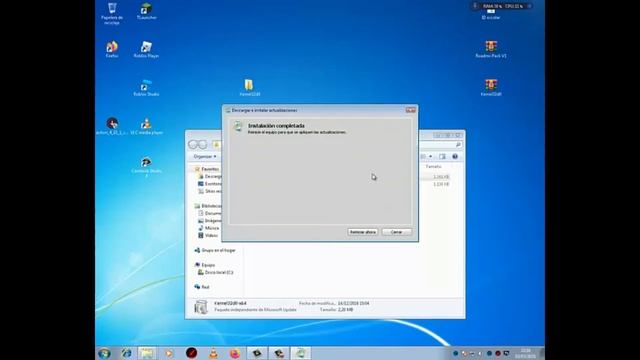Toggle the Explorer preview pane button
This screenshot has height=360, width=640.
click(x=442, y=156)
